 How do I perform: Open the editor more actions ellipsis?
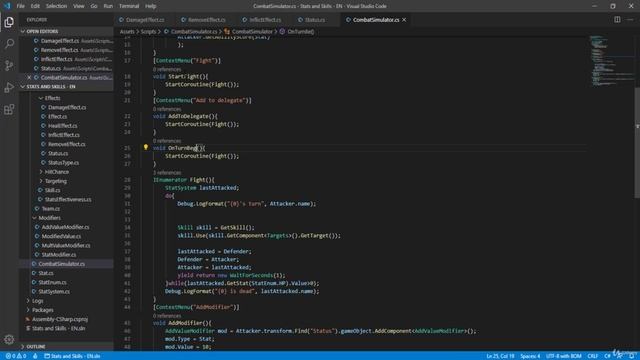(x=630, y=20)
